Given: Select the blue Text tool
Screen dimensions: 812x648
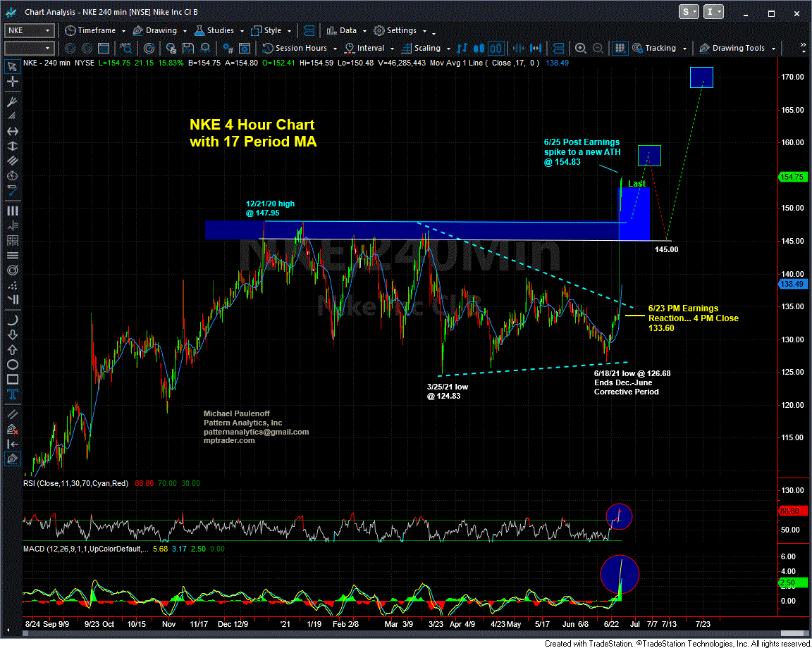Looking at the screenshot, I should click(12, 394).
